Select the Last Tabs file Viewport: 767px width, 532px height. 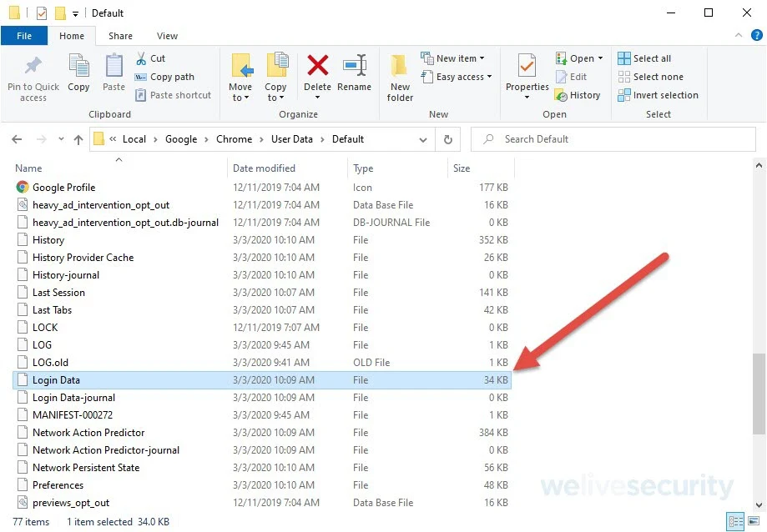[x=262, y=310]
